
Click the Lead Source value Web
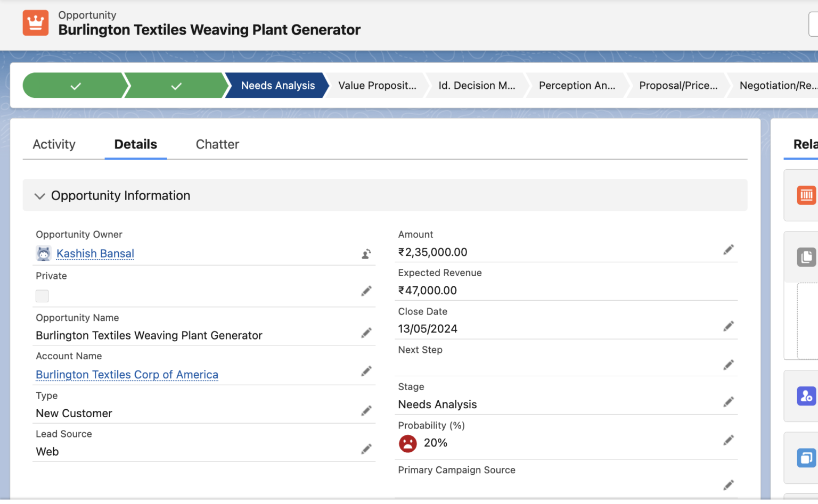tap(47, 452)
